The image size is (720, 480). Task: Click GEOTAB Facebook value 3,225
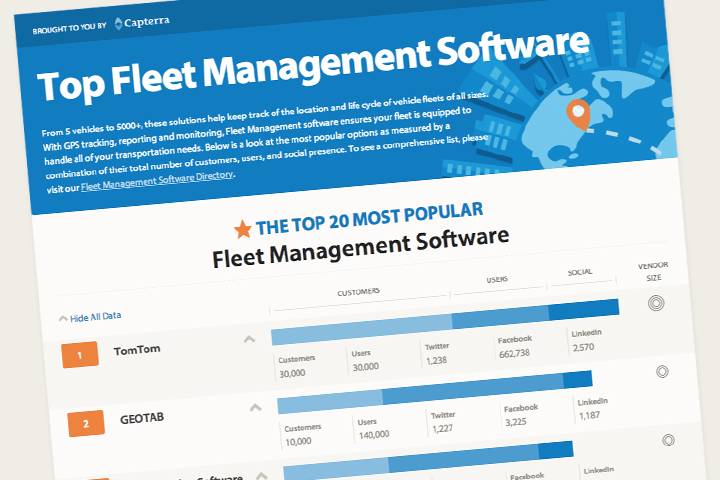click(x=516, y=422)
